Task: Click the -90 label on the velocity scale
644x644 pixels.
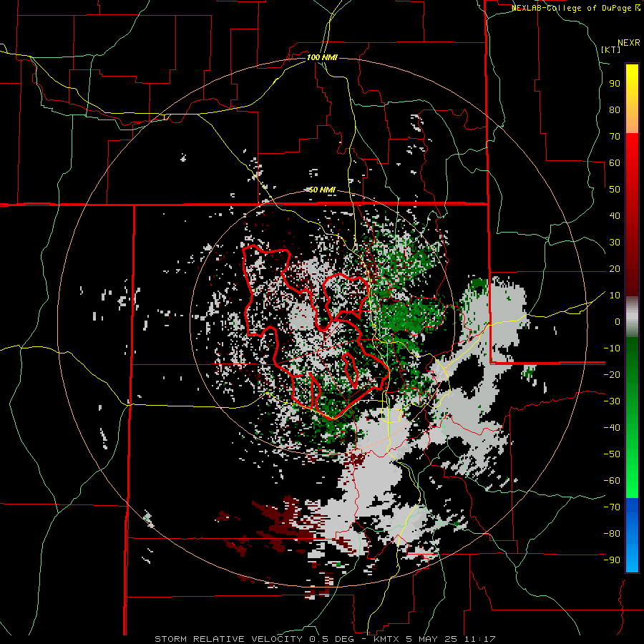Action: (612, 560)
